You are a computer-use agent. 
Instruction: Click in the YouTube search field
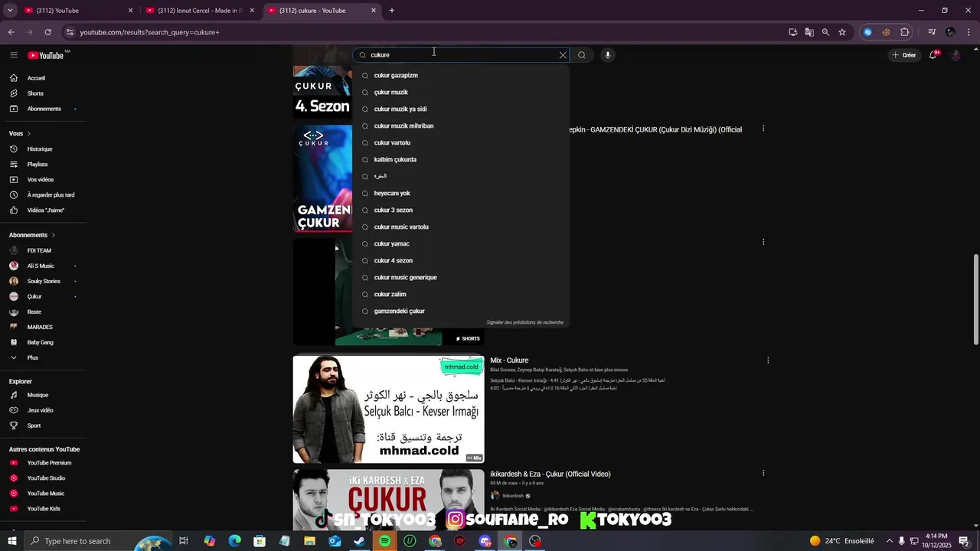tap(459, 55)
